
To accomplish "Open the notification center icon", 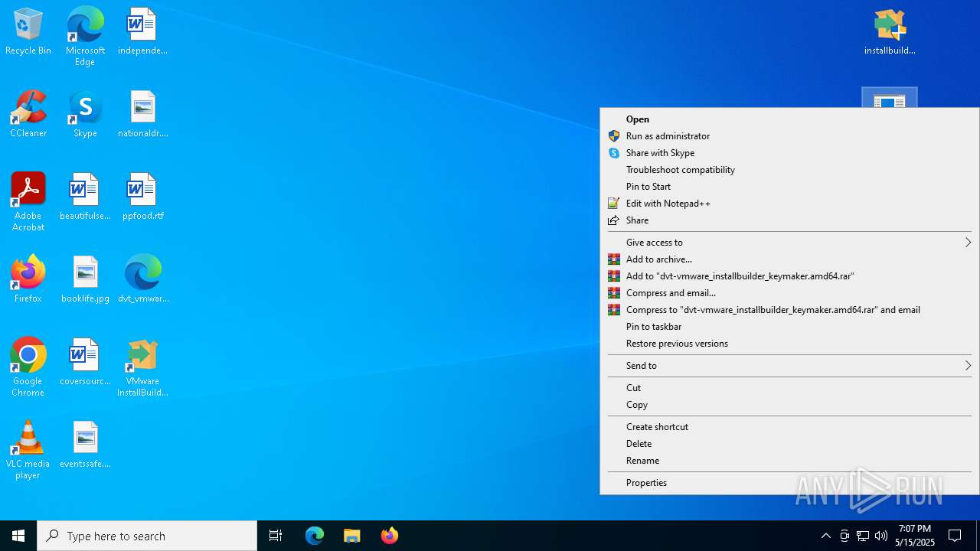I will click(955, 536).
